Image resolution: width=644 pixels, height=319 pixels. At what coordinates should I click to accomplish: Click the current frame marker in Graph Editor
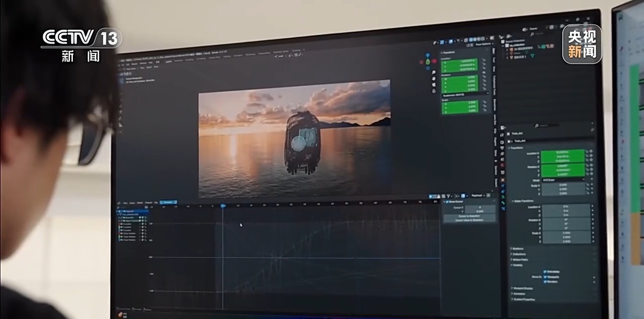click(223, 205)
